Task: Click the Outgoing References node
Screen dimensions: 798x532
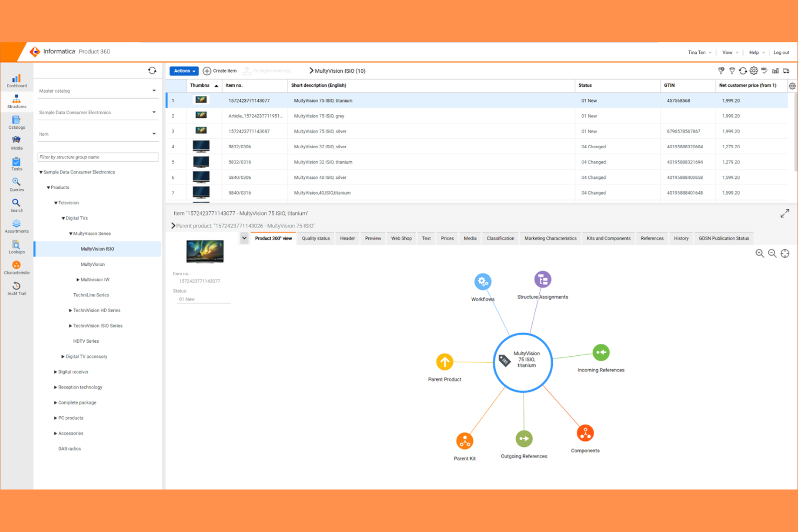Action: 524,439
